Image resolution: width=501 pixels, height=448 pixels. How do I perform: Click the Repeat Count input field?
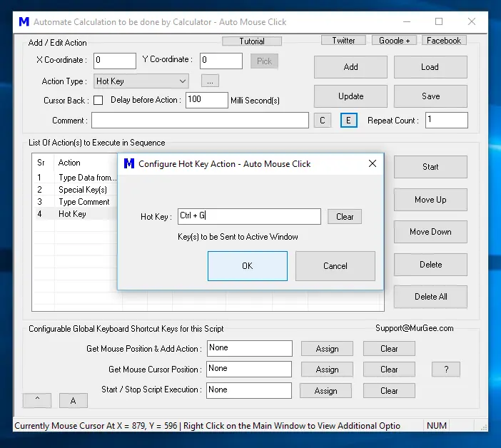(x=446, y=121)
